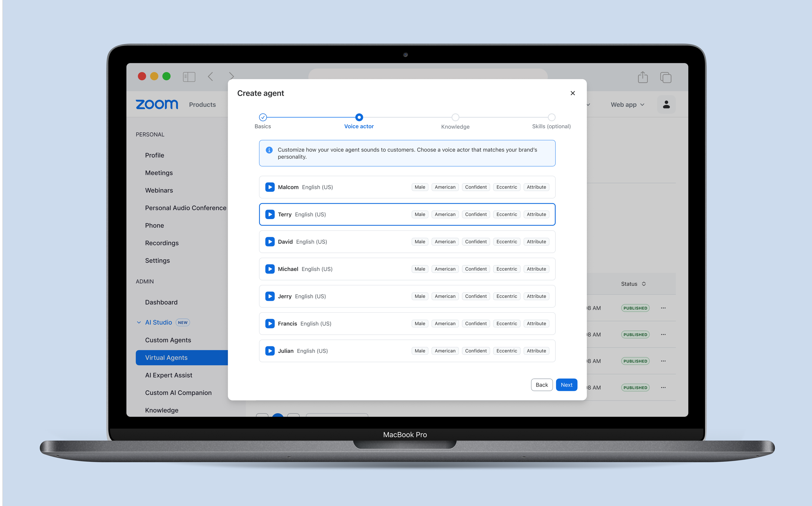Click the browser sidebar toggle icon
The image size is (812, 506).
[x=189, y=77]
